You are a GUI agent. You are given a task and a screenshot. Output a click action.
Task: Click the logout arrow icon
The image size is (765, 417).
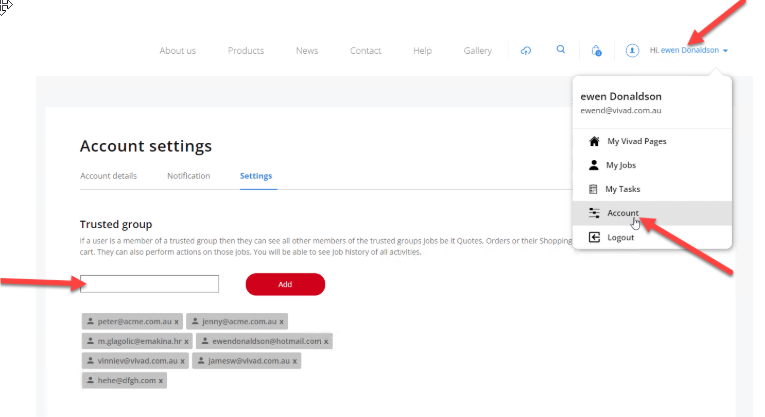pos(594,237)
